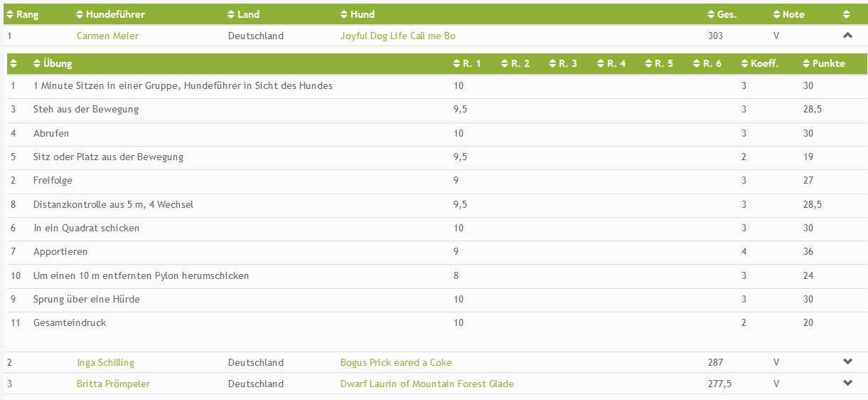Expand Britta Prömpeler's result details

(847, 383)
